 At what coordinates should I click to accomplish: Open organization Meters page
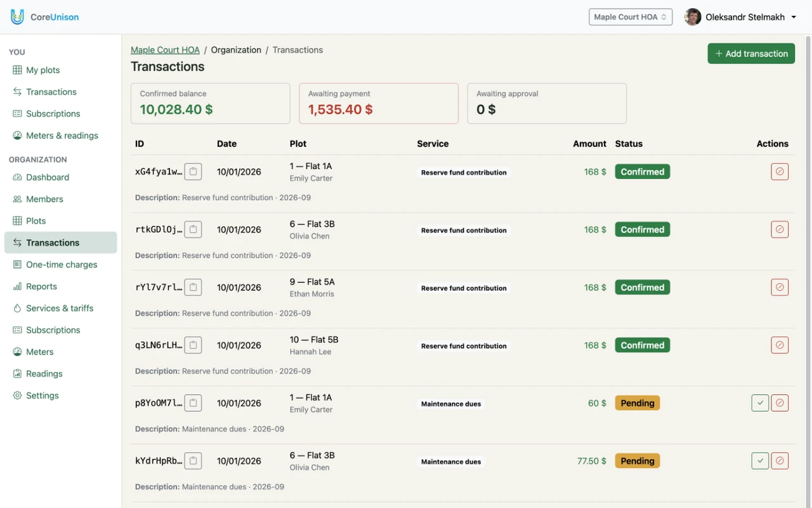60,352
